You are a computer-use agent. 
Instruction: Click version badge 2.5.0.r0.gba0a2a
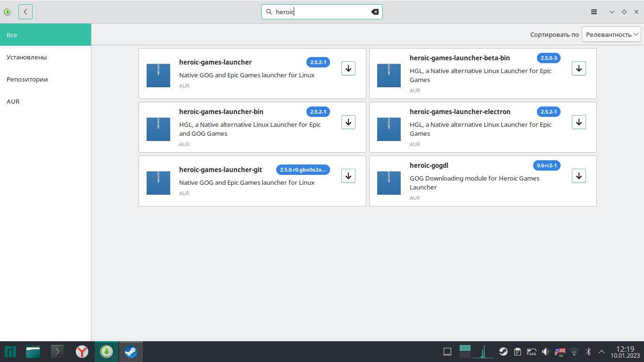303,170
